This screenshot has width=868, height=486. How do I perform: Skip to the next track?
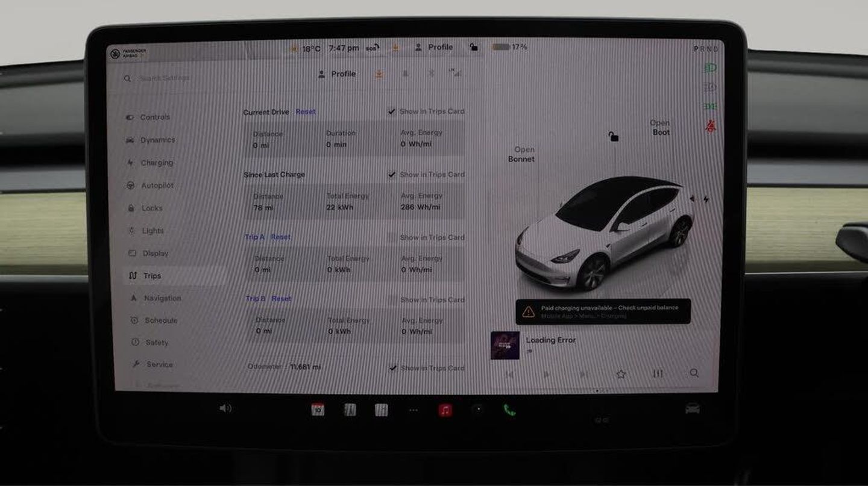pos(583,375)
